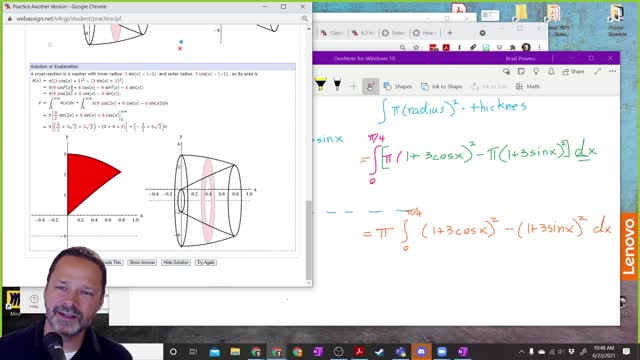The height and width of the screenshot is (360, 640).
Task: Click the sync status icon in OneNote
Action: coord(507,71)
